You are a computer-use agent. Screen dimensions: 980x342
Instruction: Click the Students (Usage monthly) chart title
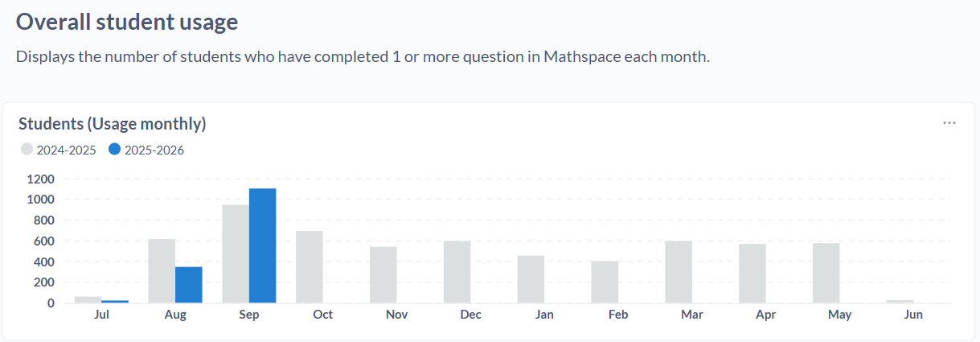tap(113, 124)
